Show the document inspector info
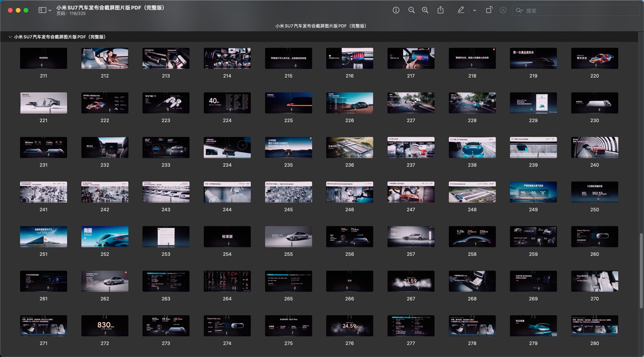This screenshot has width=644, height=357. (396, 10)
